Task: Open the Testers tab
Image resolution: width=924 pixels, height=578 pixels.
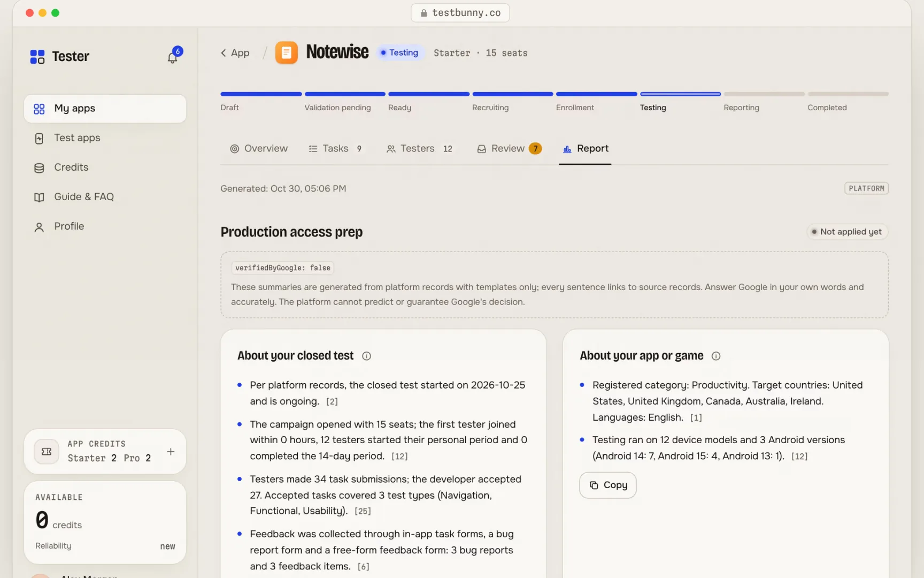Action: 420,149
